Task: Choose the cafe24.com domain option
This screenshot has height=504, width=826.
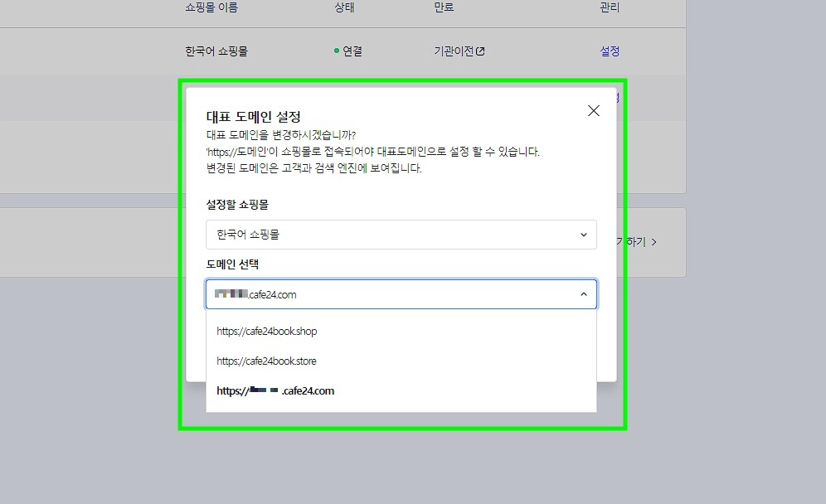Action: coord(275,390)
